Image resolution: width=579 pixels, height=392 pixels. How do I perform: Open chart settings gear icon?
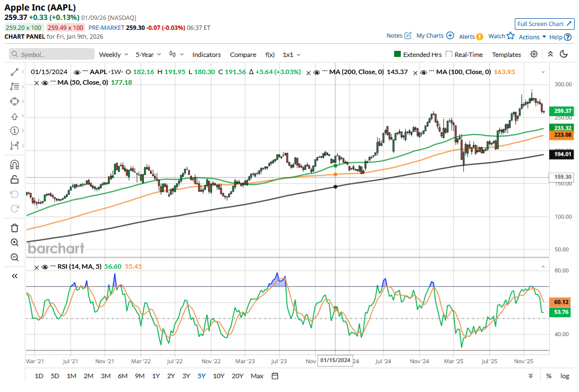(534, 54)
